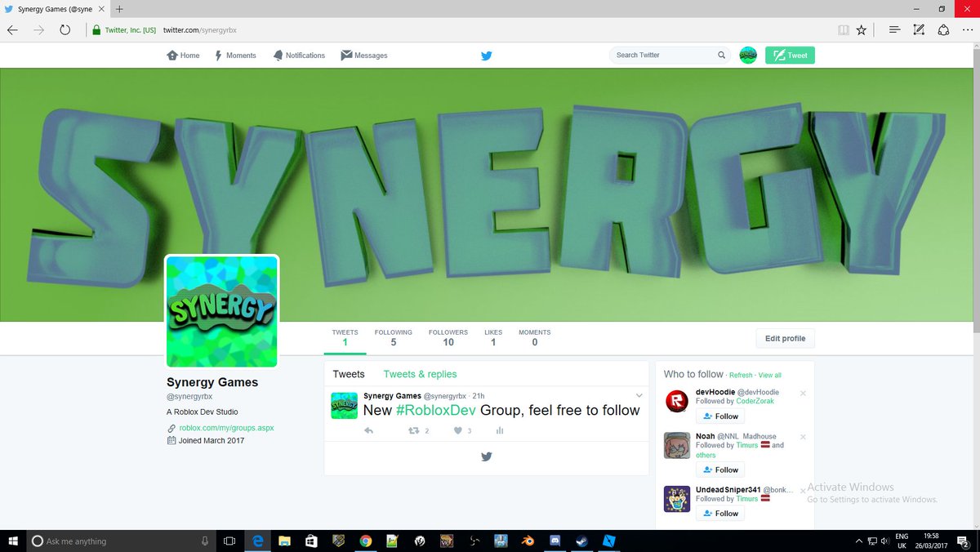Click the search magnifier icon

pos(721,55)
